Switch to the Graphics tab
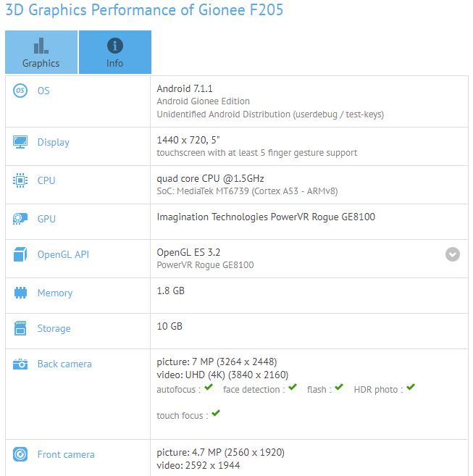473x476 pixels. [41, 52]
